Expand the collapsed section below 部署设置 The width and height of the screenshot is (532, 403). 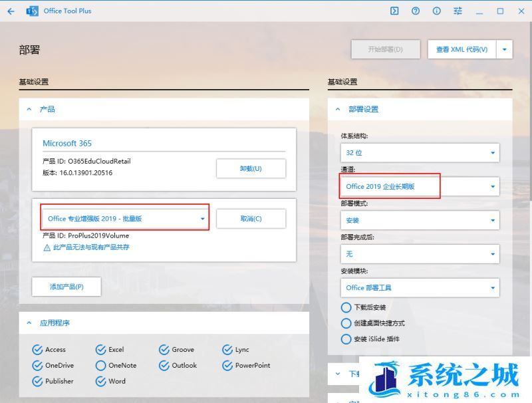point(338,374)
